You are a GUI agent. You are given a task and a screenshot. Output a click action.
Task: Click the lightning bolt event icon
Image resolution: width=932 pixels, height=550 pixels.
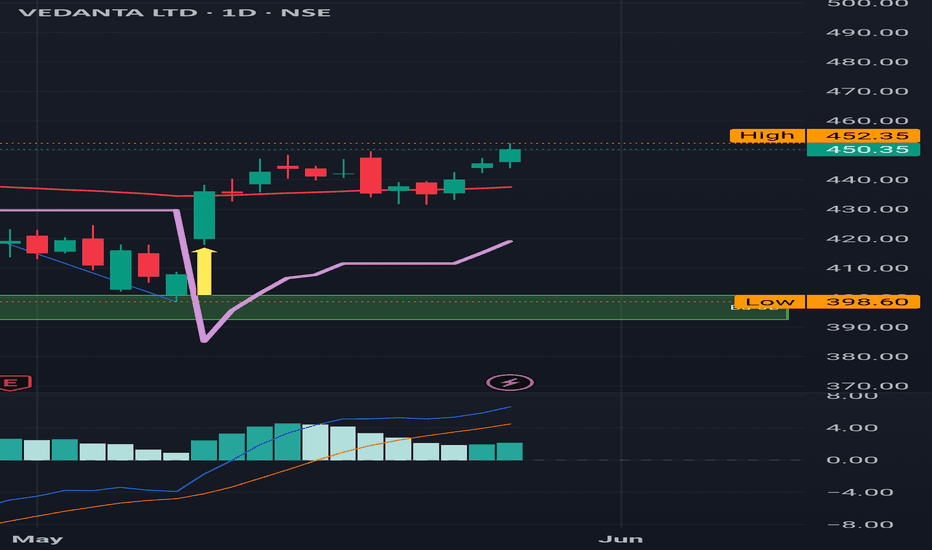(x=510, y=382)
